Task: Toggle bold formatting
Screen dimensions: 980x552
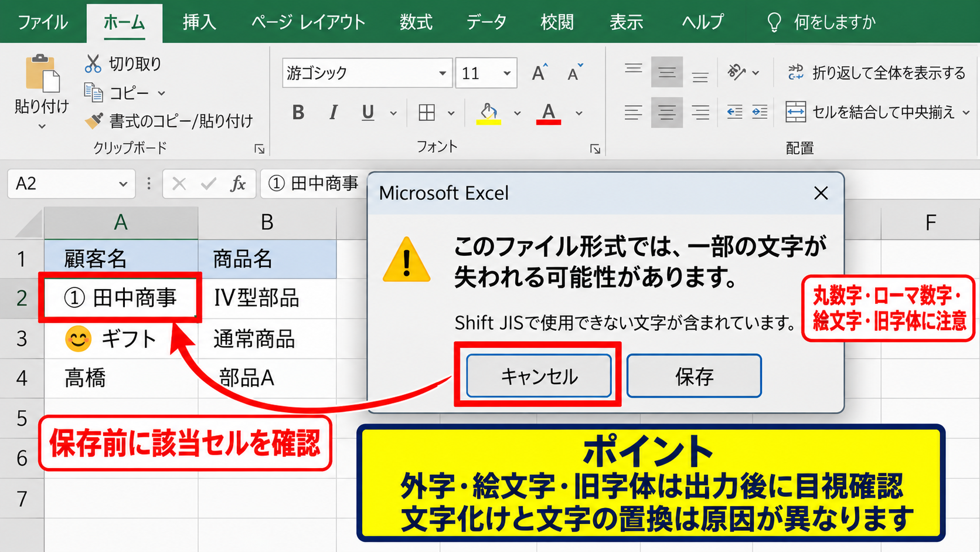Action: [298, 113]
